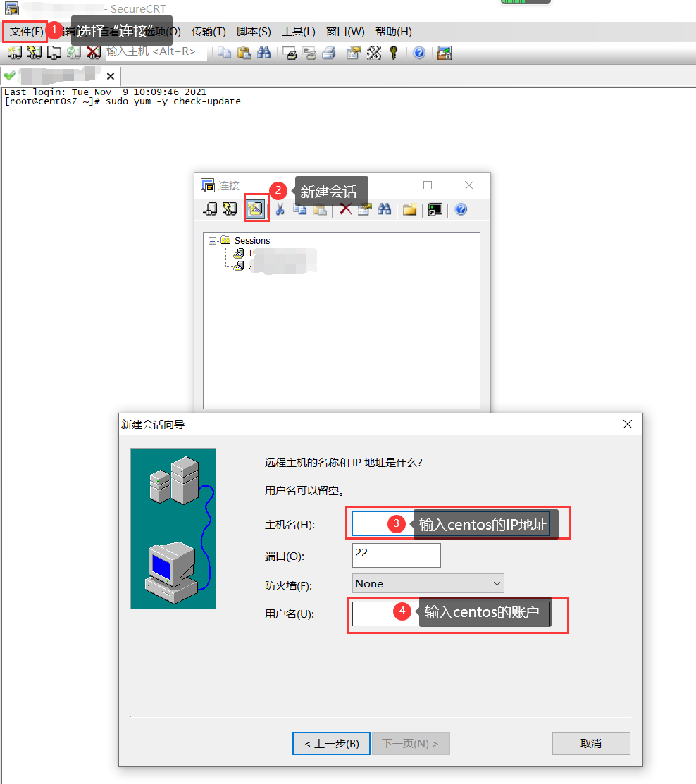Click the 端口(O) port field showing 22
The width and height of the screenshot is (696, 784).
click(397, 555)
